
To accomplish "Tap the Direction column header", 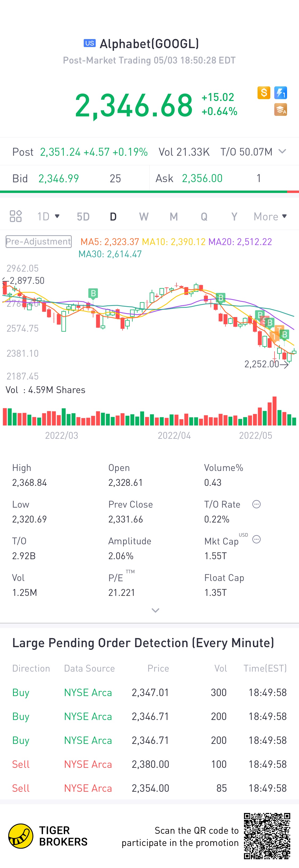I will [x=31, y=668].
